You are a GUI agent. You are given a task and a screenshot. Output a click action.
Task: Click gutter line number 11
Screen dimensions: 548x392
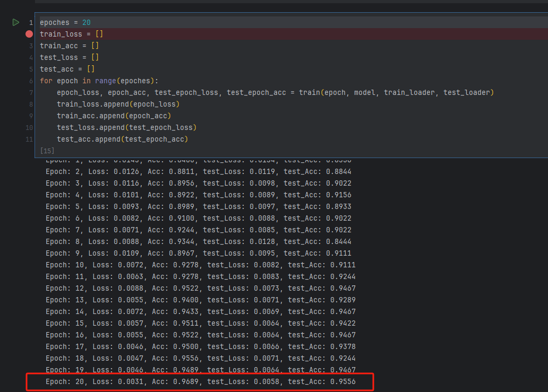(x=29, y=140)
